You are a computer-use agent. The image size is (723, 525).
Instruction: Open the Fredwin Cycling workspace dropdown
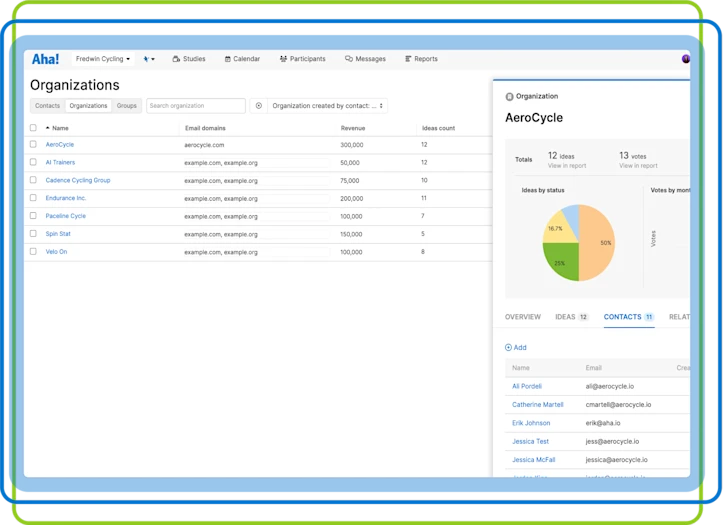(x=102, y=59)
